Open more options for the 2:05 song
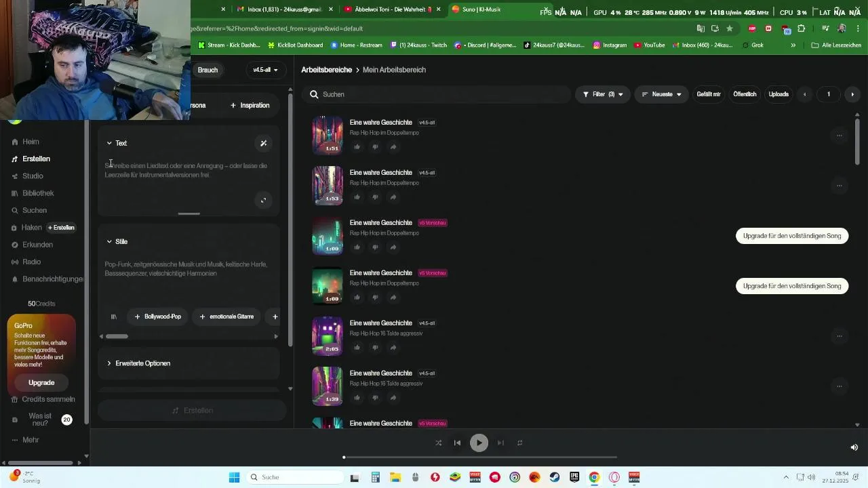This screenshot has height=488, width=868. [839, 336]
